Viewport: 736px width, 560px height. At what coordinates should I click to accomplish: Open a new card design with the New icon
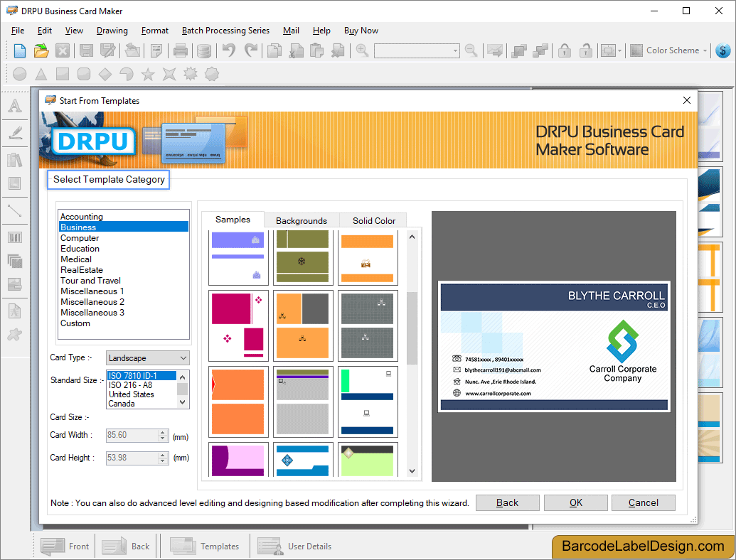click(18, 50)
